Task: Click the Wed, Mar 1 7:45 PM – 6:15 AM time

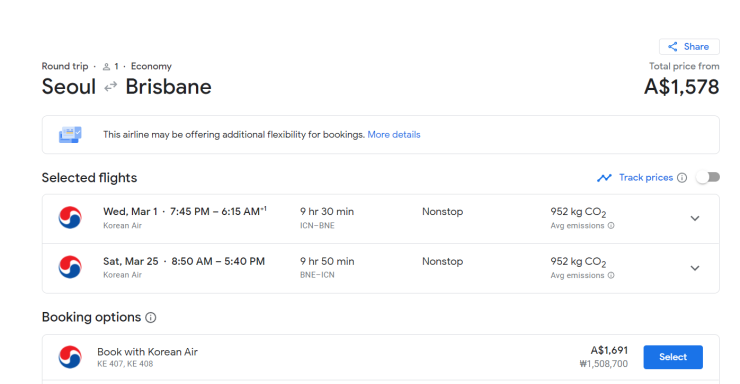Action: coord(185,211)
